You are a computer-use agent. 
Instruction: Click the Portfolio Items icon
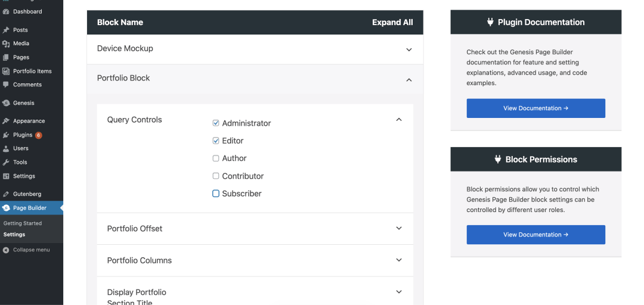pos(6,71)
